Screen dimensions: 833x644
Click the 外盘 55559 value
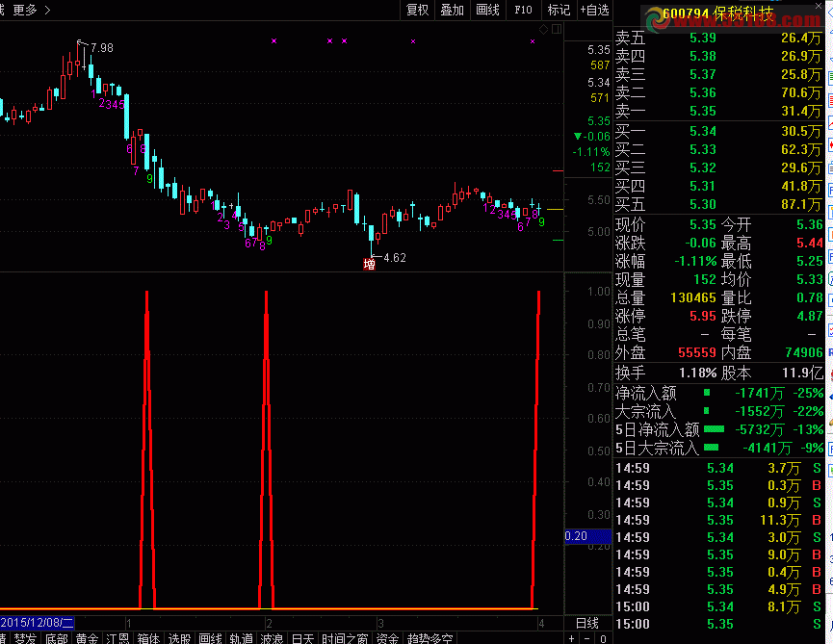click(697, 352)
